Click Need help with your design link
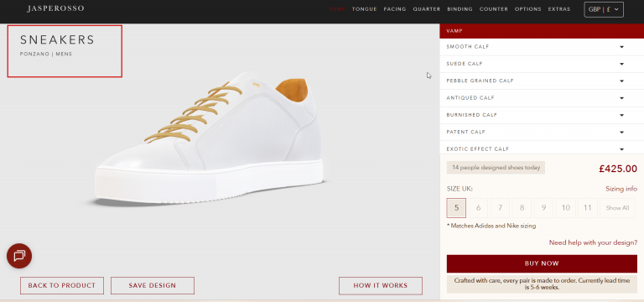The width and height of the screenshot is (644, 302). pos(593,242)
